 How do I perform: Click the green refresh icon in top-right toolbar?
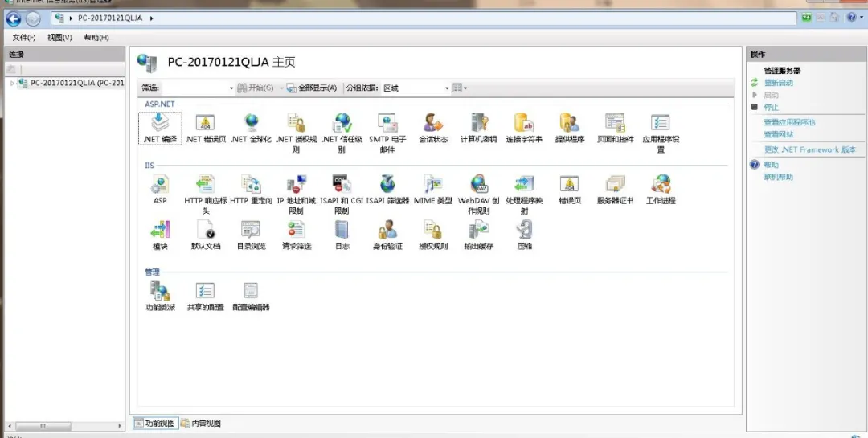[807, 18]
